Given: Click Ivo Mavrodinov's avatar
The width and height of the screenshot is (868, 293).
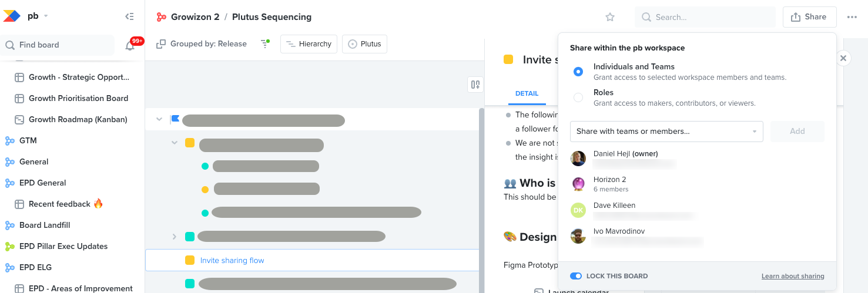Looking at the screenshot, I should tap(578, 236).
